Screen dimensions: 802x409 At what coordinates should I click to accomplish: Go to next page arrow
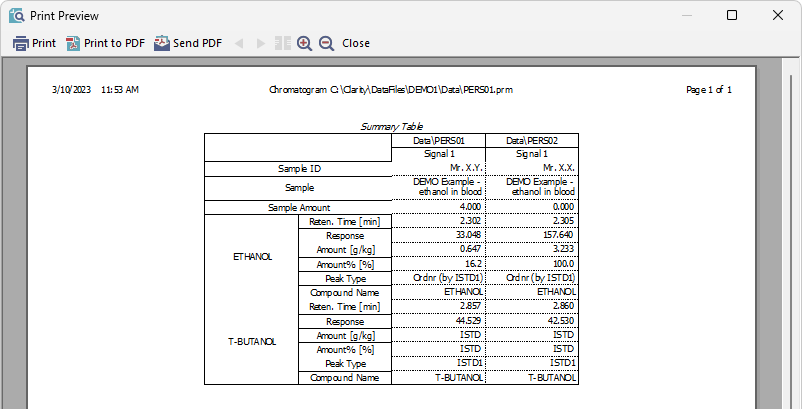click(261, 43)
